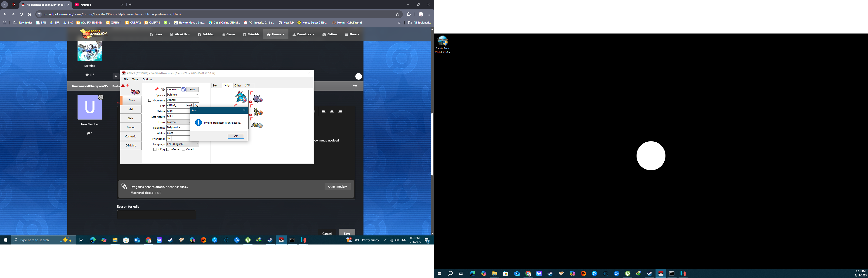Click the legality warning triangle icon
The image size is (868, 278).
click(123, 86)
